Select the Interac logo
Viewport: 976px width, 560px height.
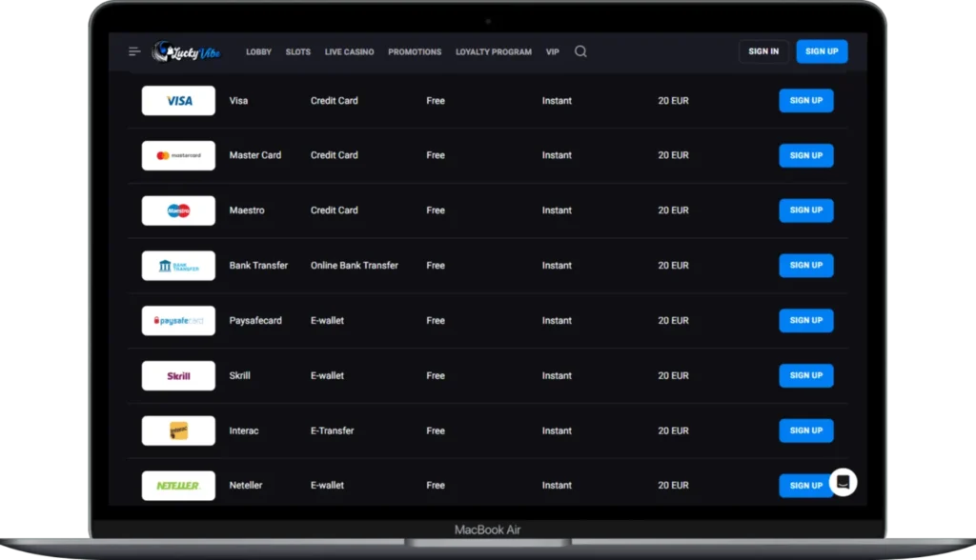[178, 430]
